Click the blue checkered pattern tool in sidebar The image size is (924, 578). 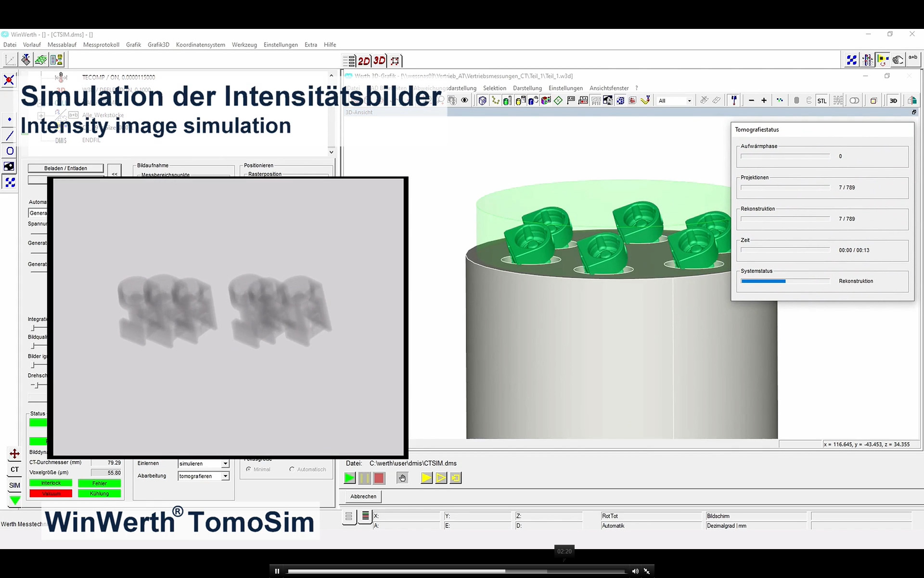point(9,182)
